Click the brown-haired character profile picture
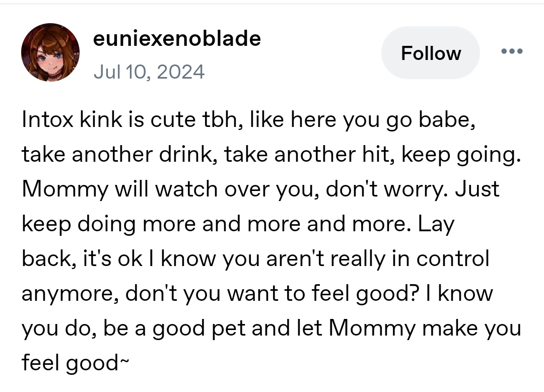The height and width of the screenshot is (392, 544). tap(50, 52)
